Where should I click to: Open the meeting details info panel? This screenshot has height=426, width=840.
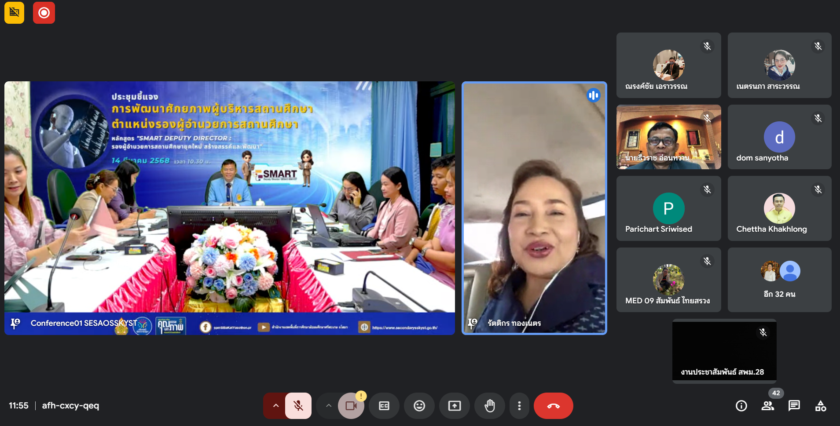tap(741, 405)
